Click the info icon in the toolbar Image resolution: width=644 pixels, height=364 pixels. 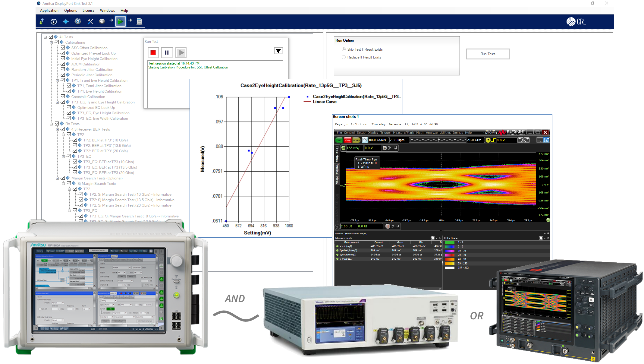point(54,21)
